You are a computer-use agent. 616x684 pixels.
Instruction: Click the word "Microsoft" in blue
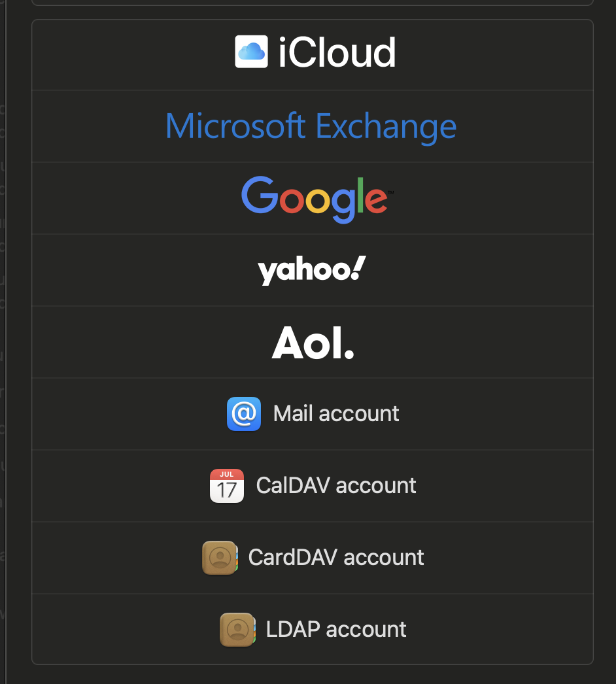(235, 126)
